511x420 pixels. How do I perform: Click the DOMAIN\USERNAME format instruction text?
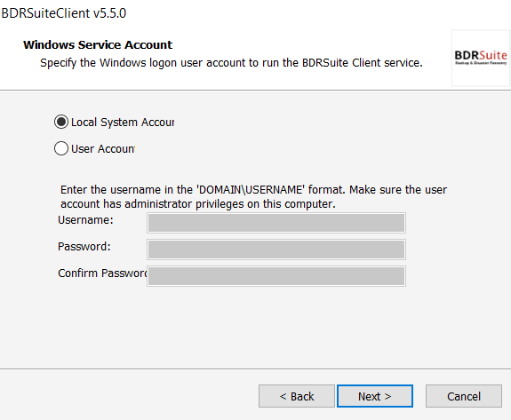253,189
